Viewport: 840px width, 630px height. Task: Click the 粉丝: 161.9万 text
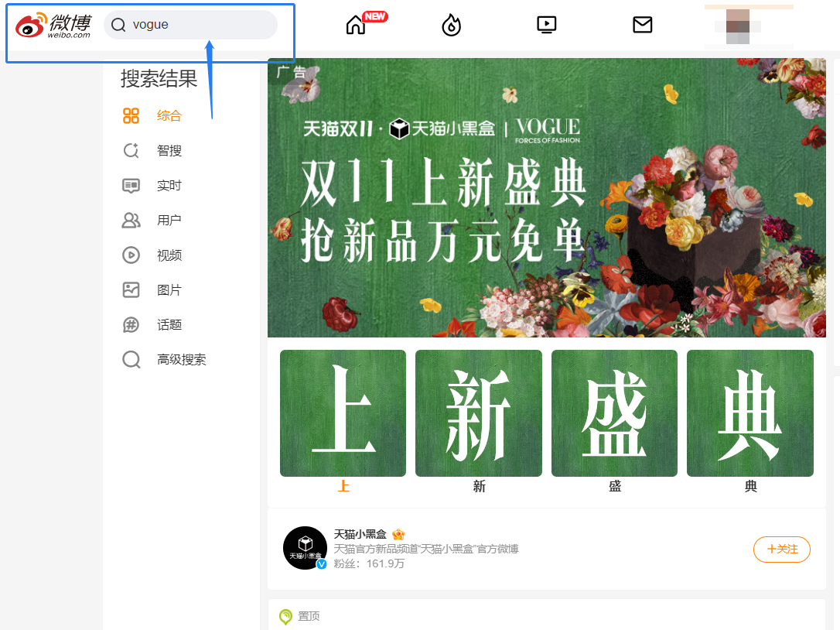369,563
